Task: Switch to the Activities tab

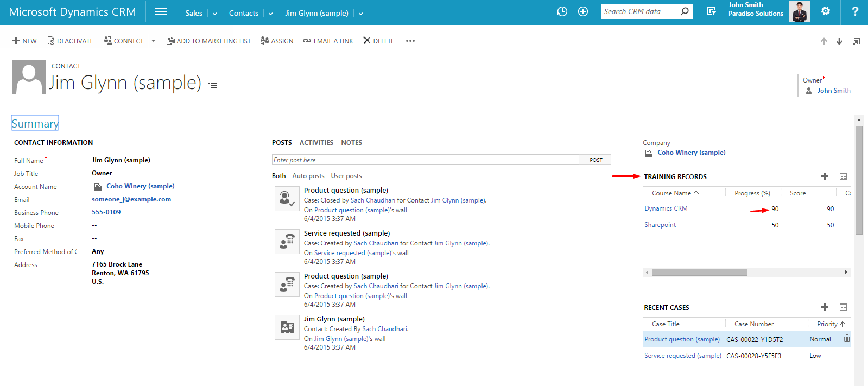Action: click(316, 143)
